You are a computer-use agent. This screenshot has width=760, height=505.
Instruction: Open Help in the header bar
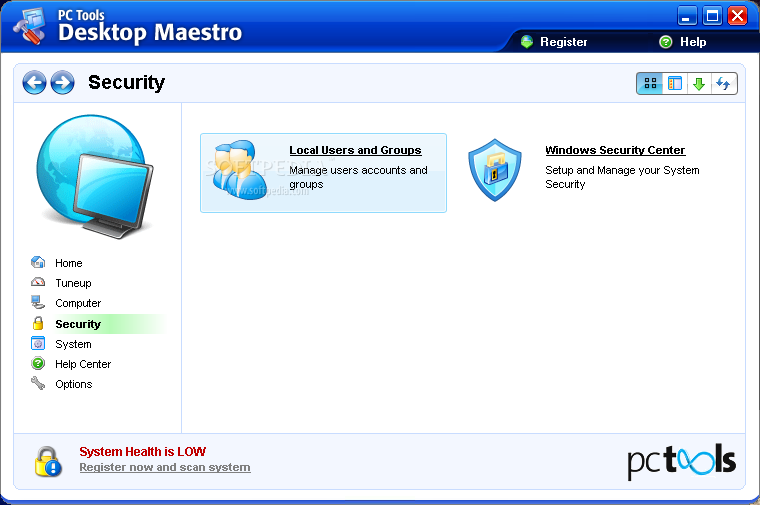pyautogui.click(x=693, y=42)
